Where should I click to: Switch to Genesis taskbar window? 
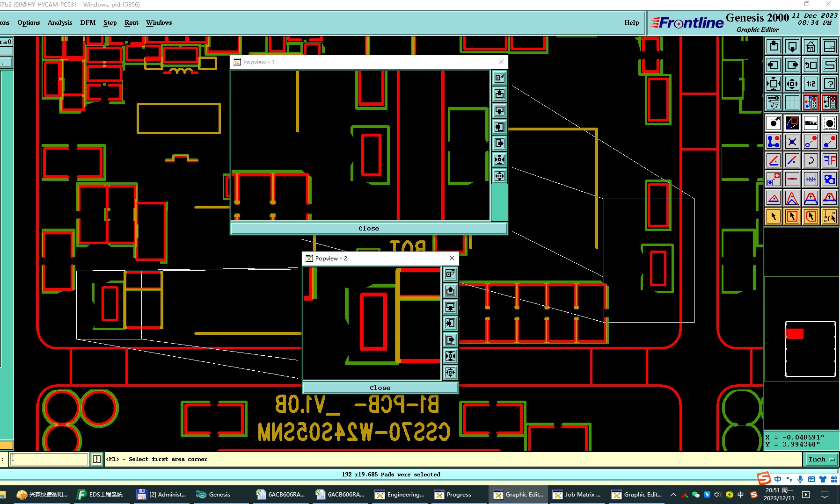coord(214,494)
